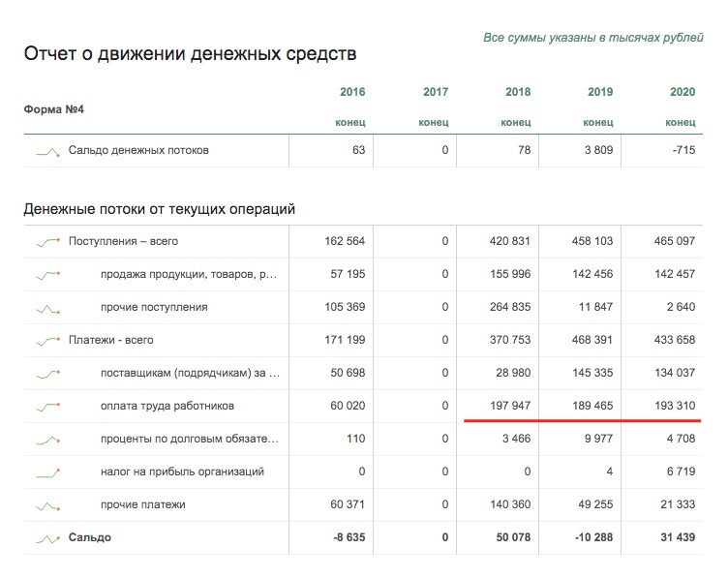Select the 2017 year column header

(436, 92)
